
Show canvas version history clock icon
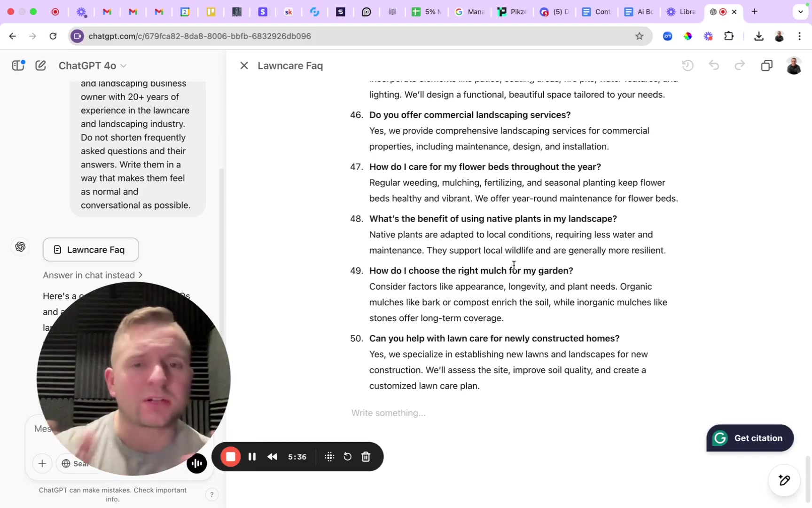pos(688,65)
